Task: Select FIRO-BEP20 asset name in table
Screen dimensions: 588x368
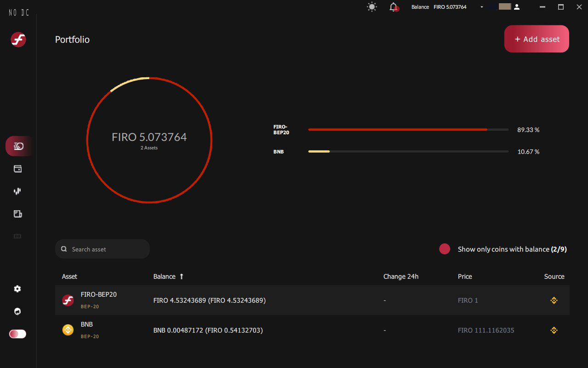Action: (x=99, y=294)
